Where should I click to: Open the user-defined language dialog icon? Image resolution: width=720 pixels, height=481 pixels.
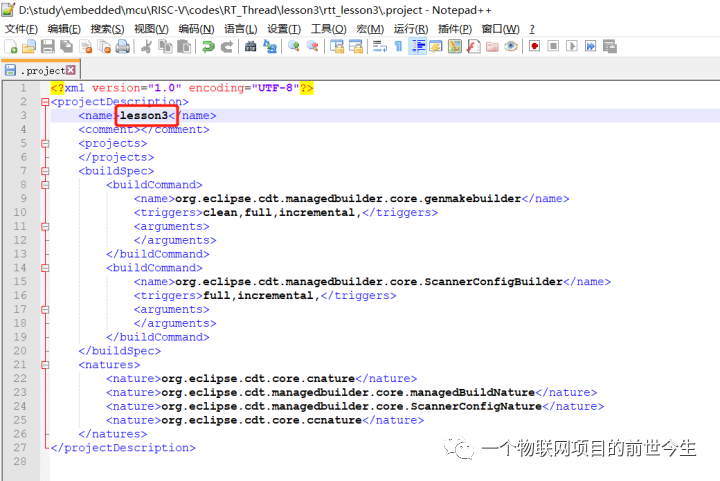click(436, 46)
